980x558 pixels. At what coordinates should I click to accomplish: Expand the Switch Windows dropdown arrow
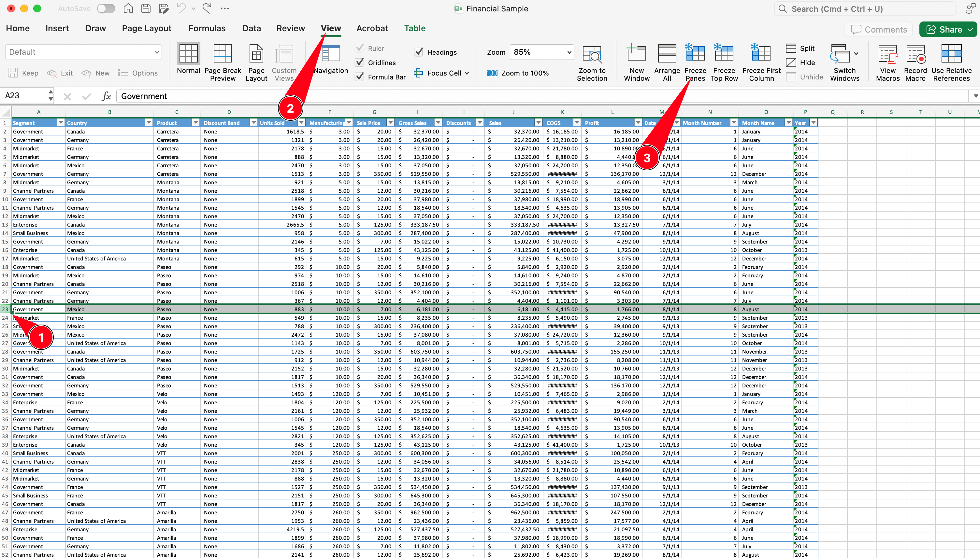pyautogui.click(x=856, y=54)
